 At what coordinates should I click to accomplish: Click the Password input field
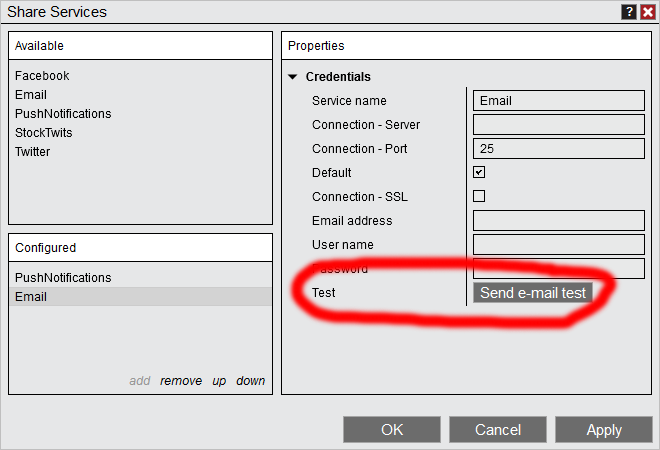[x=559, y=269]
